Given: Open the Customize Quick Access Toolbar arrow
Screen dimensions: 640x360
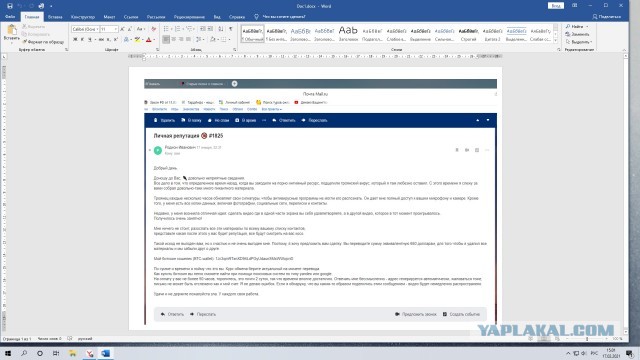Looking at the screenshot, I should [51, 6].
